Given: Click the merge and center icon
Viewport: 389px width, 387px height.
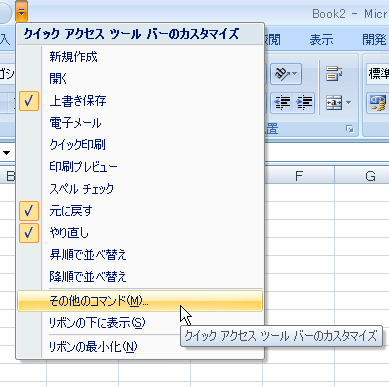Looking at the screenshot, I should tap(334, 103).
